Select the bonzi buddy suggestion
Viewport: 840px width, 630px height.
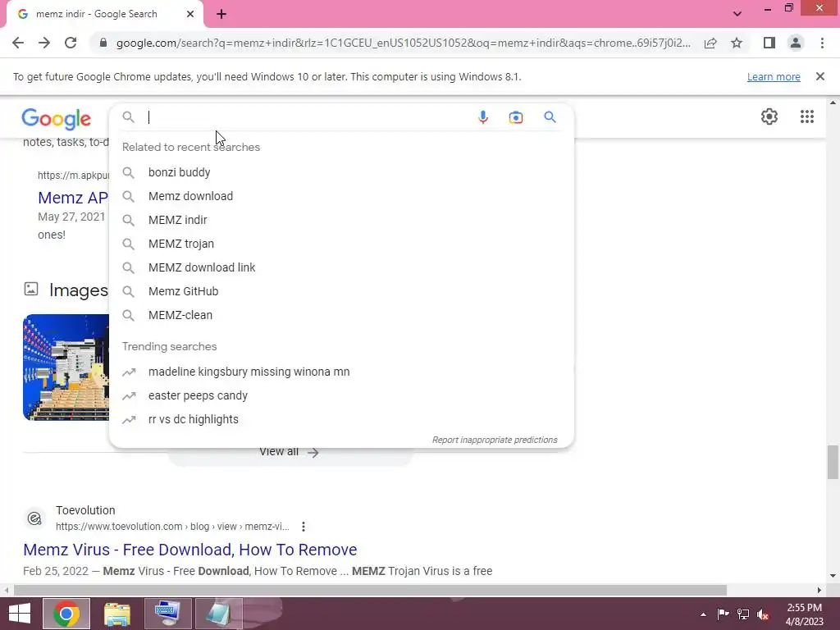pyautogui.click(x=341, y=172)
